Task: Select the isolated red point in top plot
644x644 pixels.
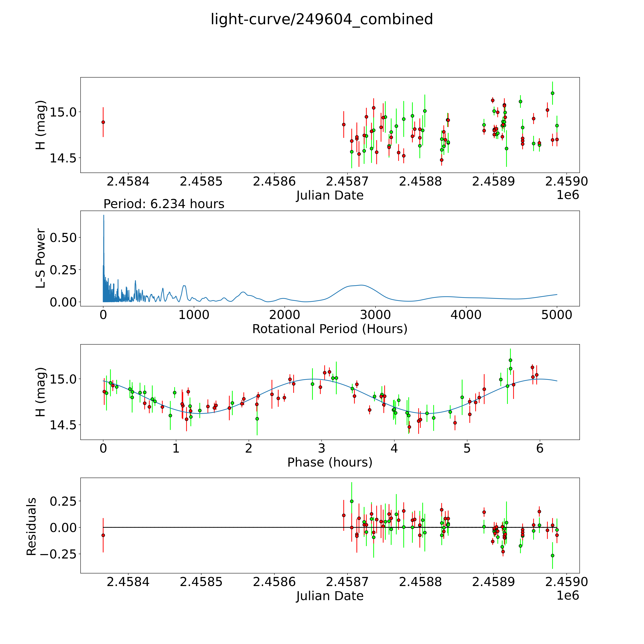Action: pos(103,122)
